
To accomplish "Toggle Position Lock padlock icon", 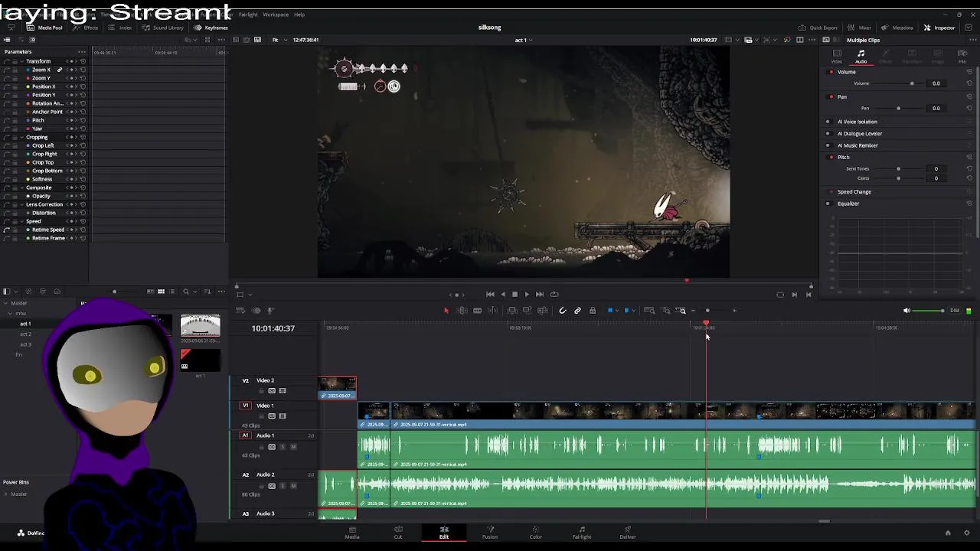I will pos(593,311).
